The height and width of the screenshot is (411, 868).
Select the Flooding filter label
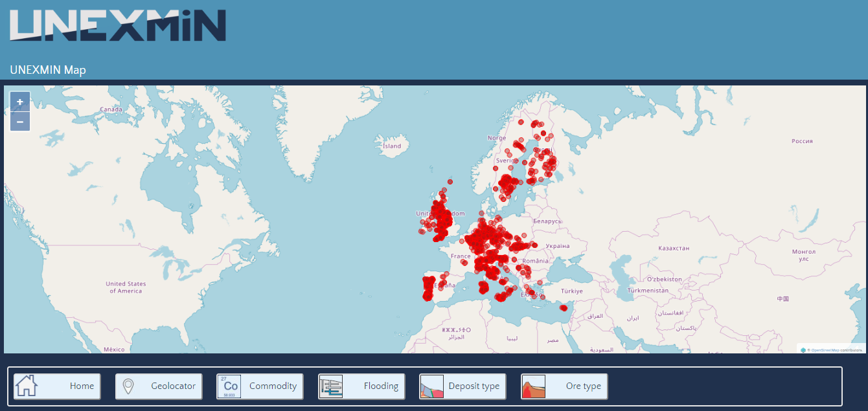(381, 386)
